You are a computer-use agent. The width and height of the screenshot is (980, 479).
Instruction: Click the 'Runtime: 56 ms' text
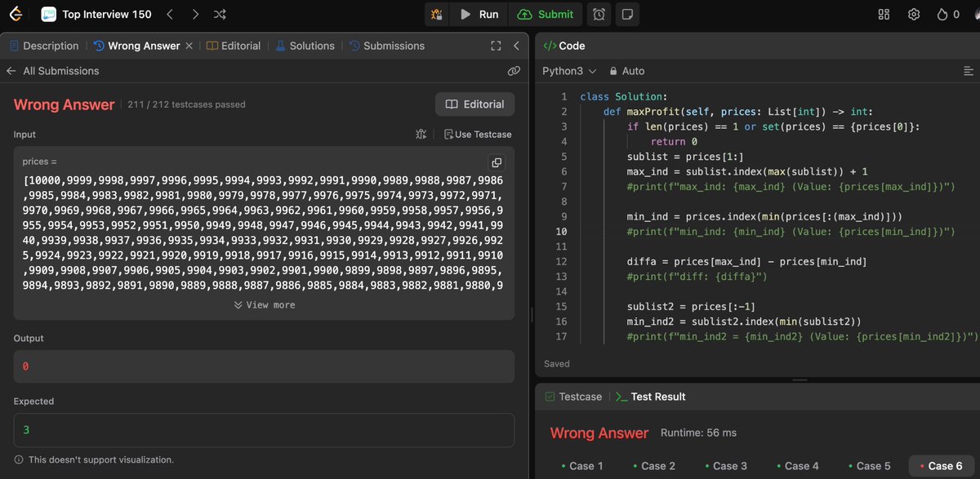[x=698, y=433]
